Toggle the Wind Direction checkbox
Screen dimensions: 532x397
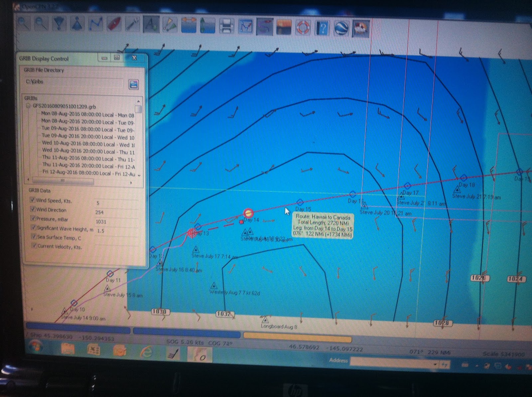pyautogui.click(x=33, y=209)
